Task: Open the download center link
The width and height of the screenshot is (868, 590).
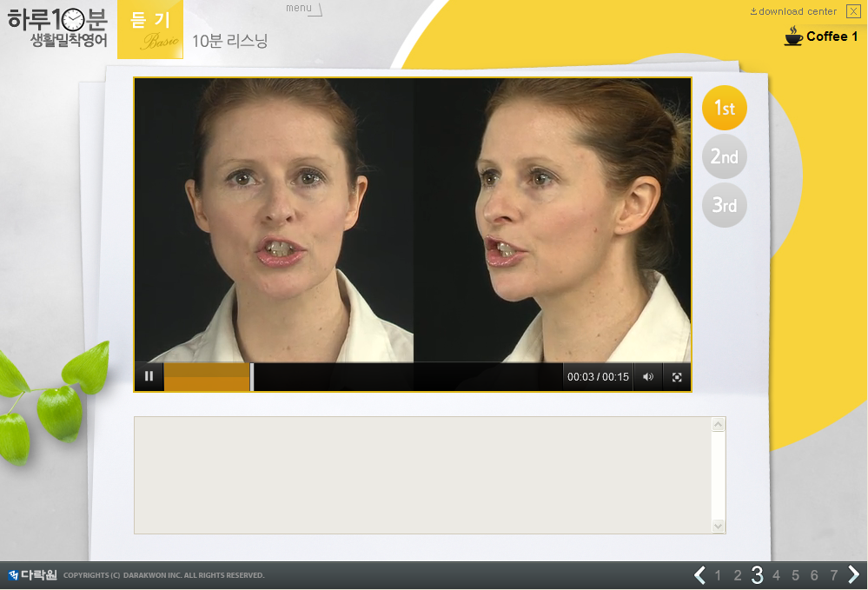Action: pyautogui.click(x=793, y=11)
